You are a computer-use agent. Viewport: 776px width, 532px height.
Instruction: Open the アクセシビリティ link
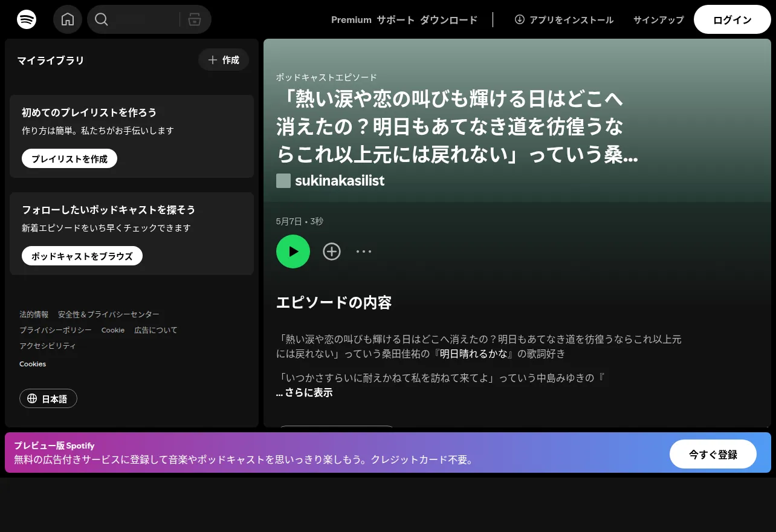click(x=48, y=346)
